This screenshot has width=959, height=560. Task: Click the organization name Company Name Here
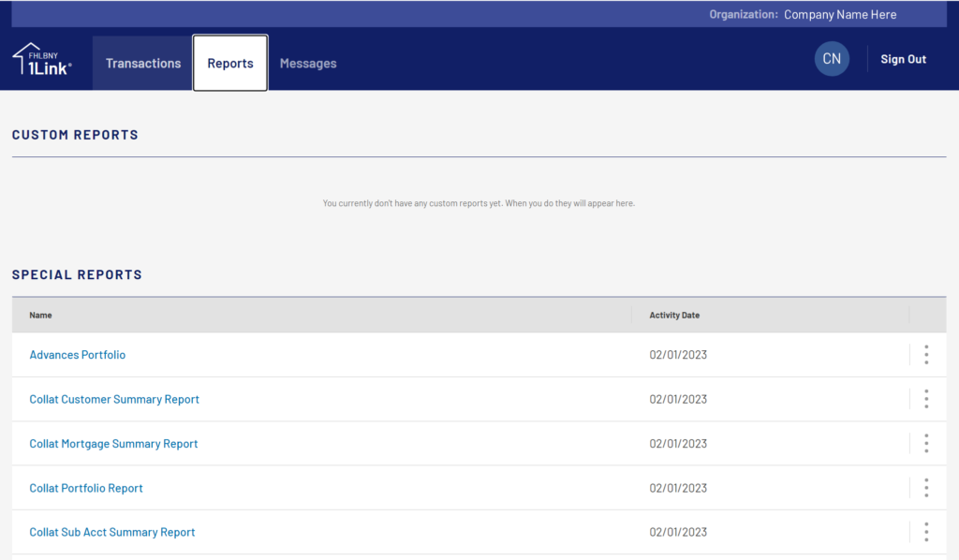840,15
